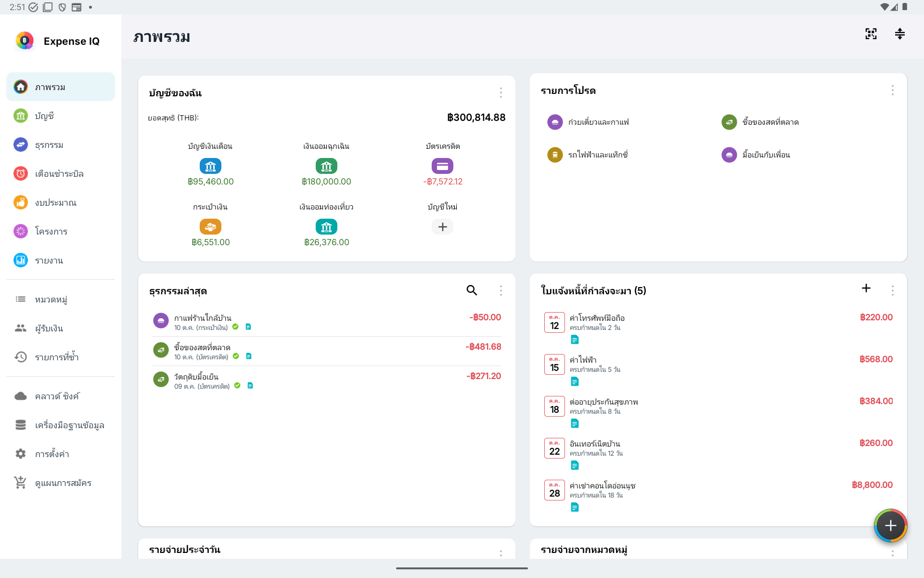
Task: Open รายจ่ายประจำวัน card overflow menu
Action: pyautogui.click(x=501, y=553)
